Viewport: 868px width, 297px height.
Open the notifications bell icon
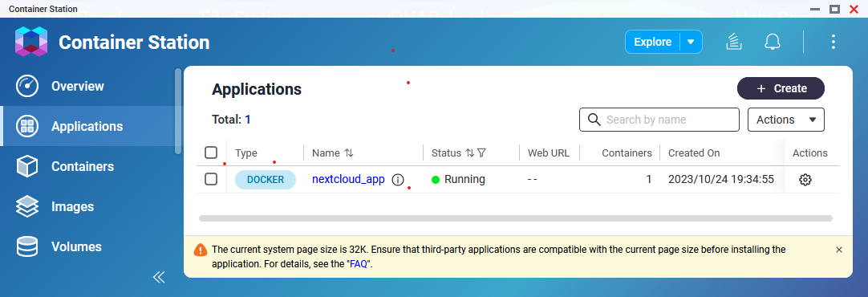click(x=773, y=42)
